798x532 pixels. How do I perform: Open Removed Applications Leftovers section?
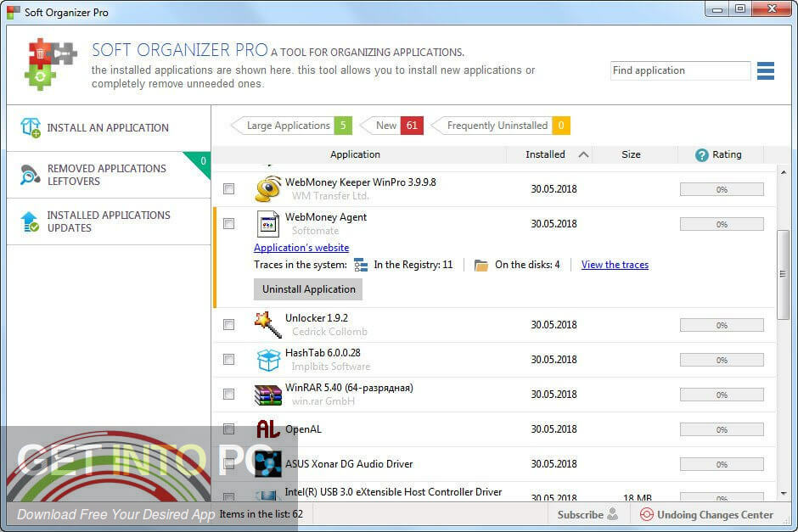[x=109, y=175]
